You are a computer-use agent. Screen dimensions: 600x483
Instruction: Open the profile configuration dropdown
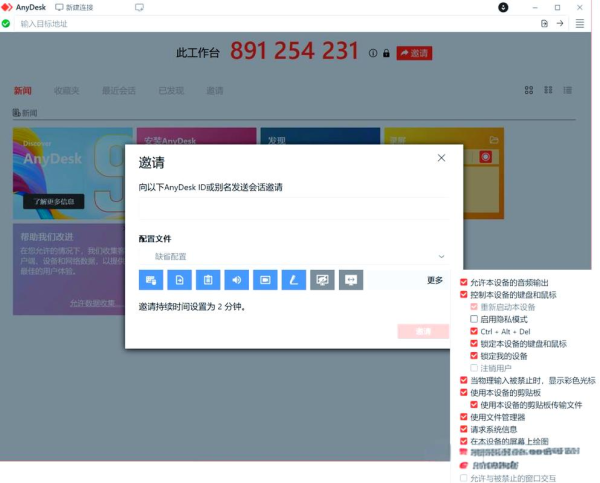click(x=293, y=256)
